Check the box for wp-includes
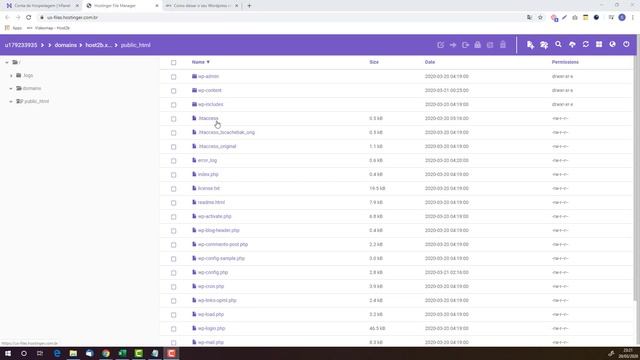Screen dimensions: 640x360 (x=173, y=105)
